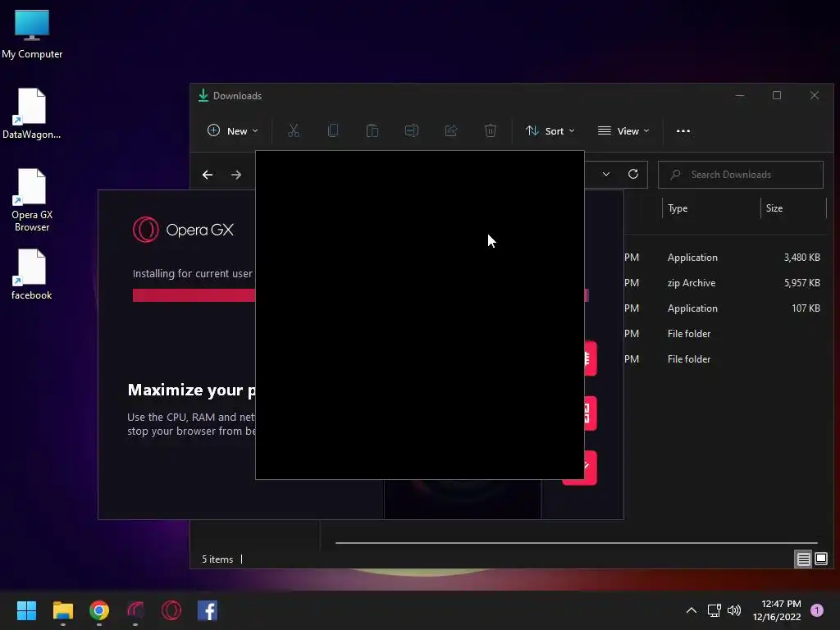Open Facebook from the taskbar
This screenshot has width=840, height=630.
coord(208,610)
